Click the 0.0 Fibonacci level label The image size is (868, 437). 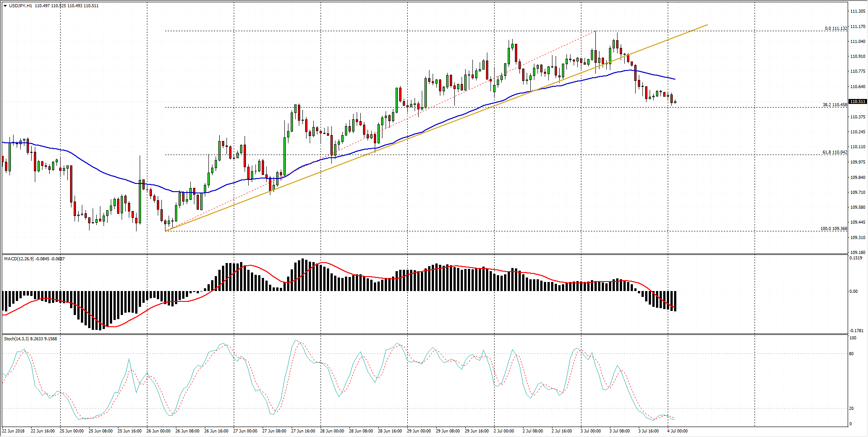[835, 28]
